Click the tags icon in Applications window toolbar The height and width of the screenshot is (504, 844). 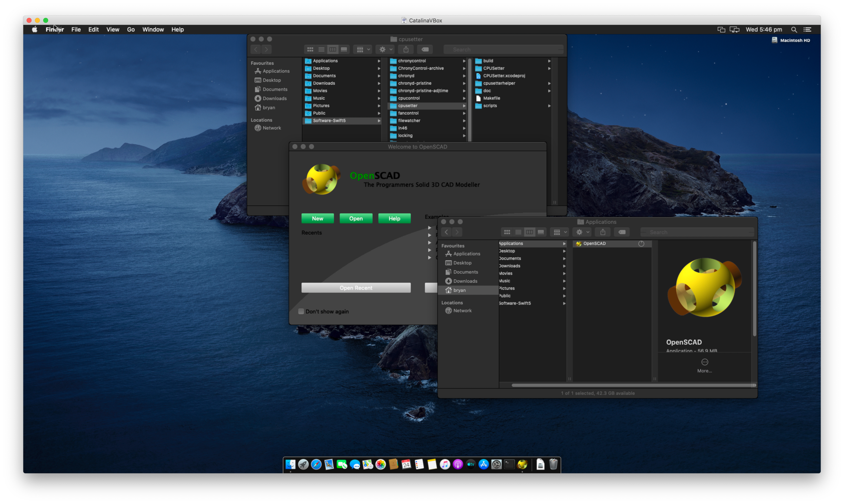click(622, 232)
